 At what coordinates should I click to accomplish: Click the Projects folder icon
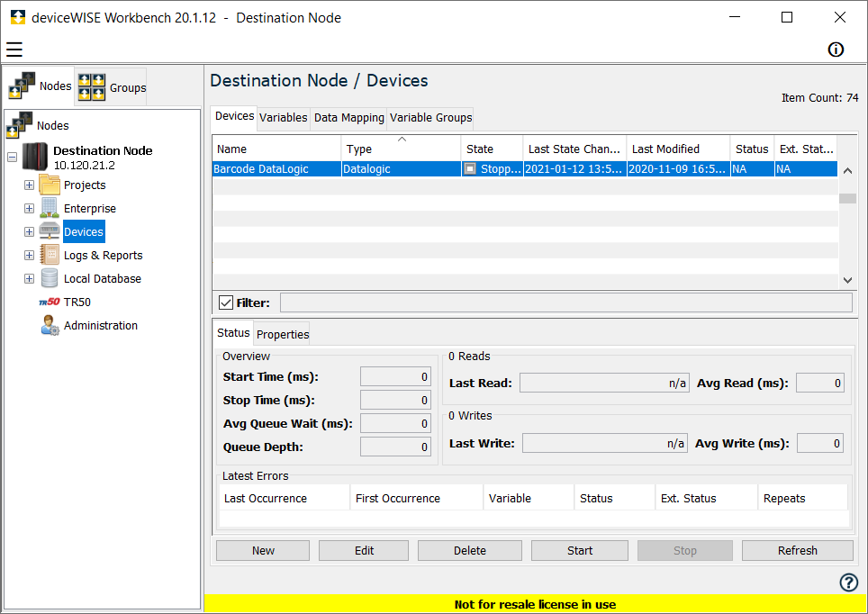(x=50, y=185)
